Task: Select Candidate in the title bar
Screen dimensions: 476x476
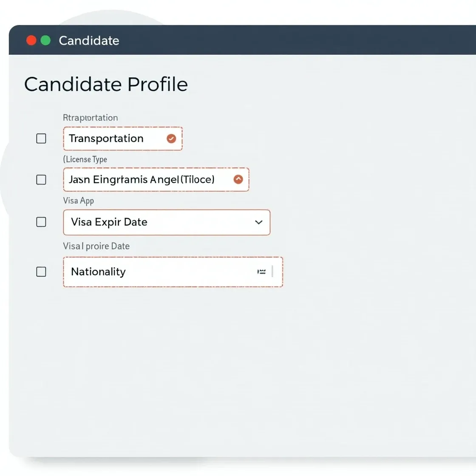Action: 89,40
